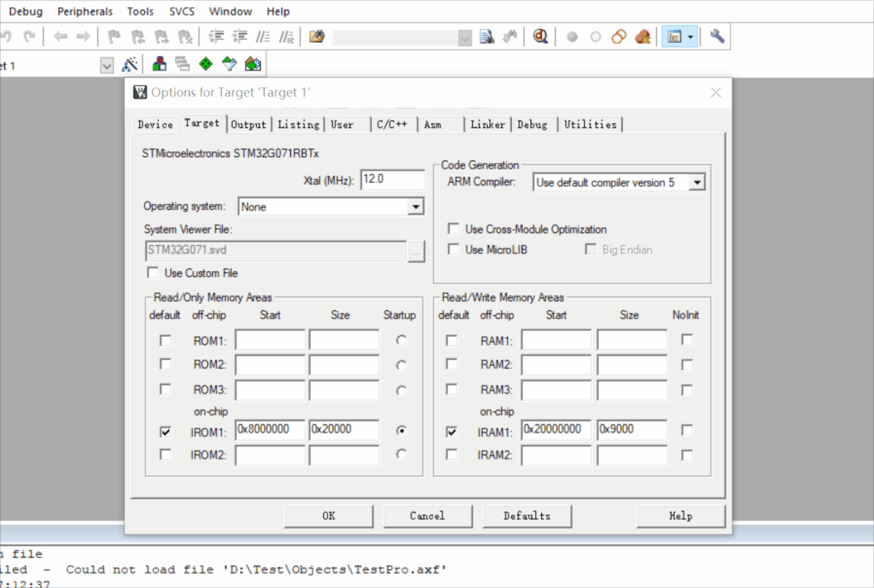Click the Enable/Disable Breakpoint hollow circle icon
The width and height of the screenshot is (874, 588).
595,36
